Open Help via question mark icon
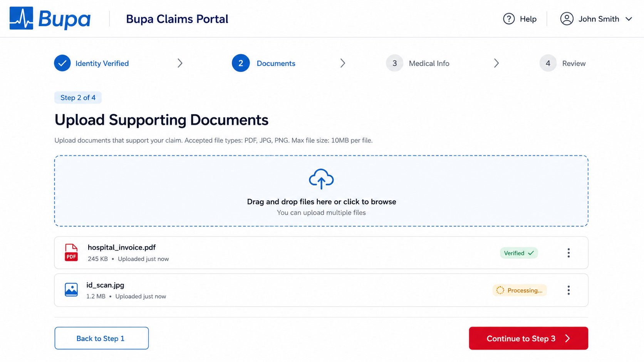The height and width of the screenshot is (362, 644). coord(509,19)
